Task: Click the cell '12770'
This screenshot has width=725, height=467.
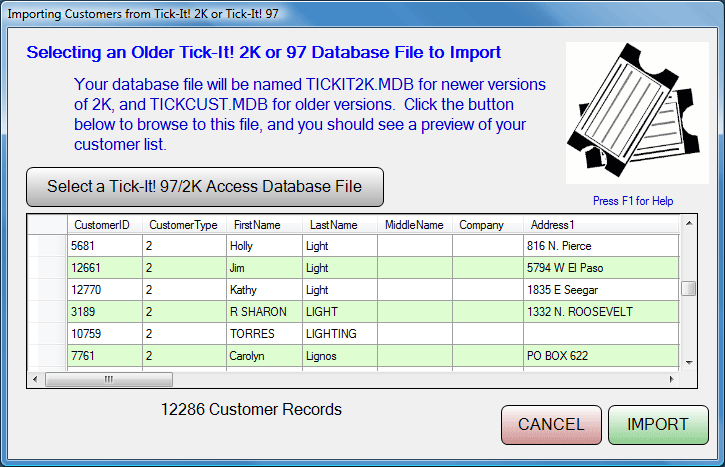Action: (105, 290)
